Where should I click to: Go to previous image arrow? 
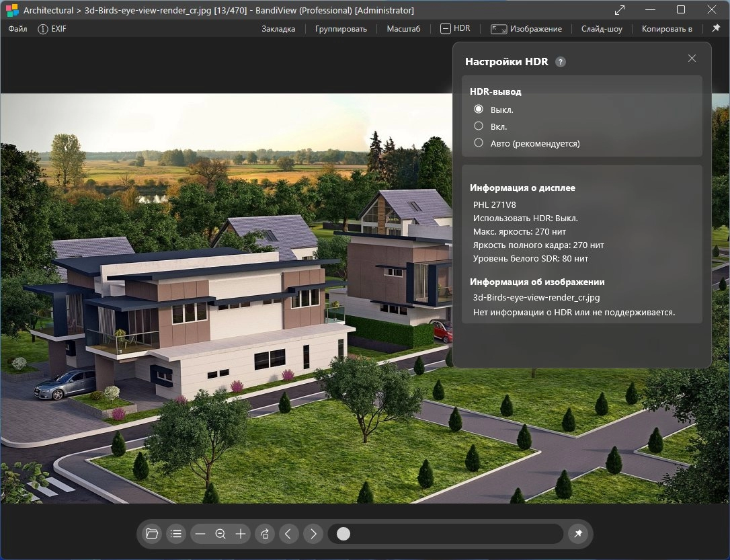[288, 534]
